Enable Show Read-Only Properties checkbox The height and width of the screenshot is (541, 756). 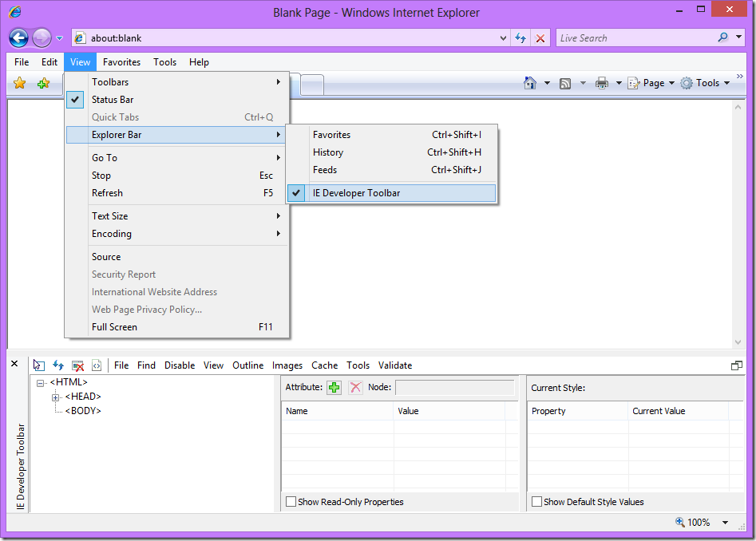[291, 501]
